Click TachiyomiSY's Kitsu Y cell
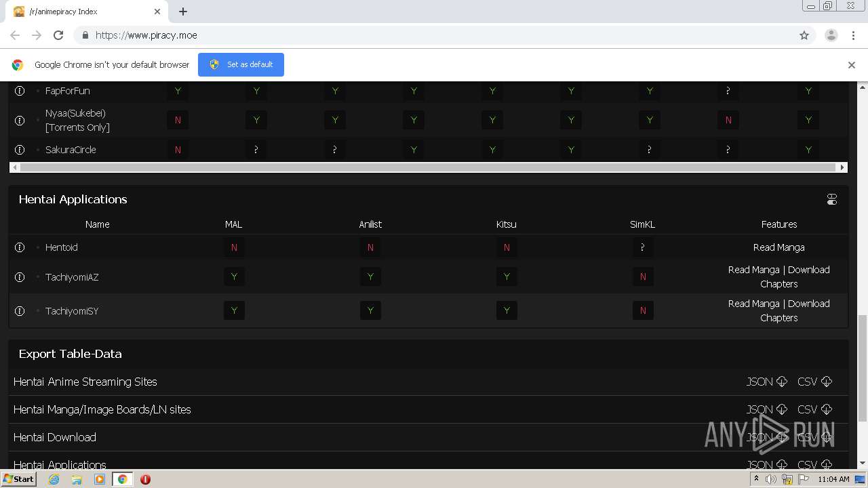This screenshot has height=488, width=868. (507, 310)
